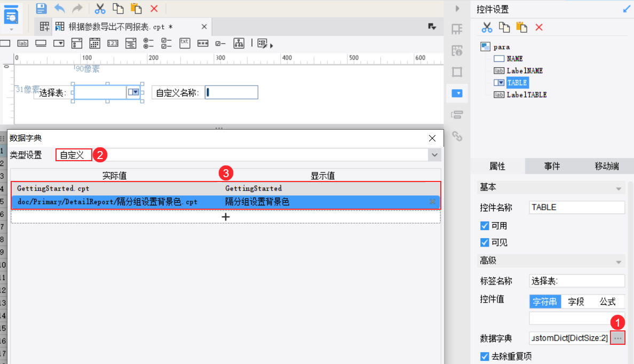Screen dimensions: 634x364
Task: Click the Copy icon in top toolbar
Action: click(118, 9)
